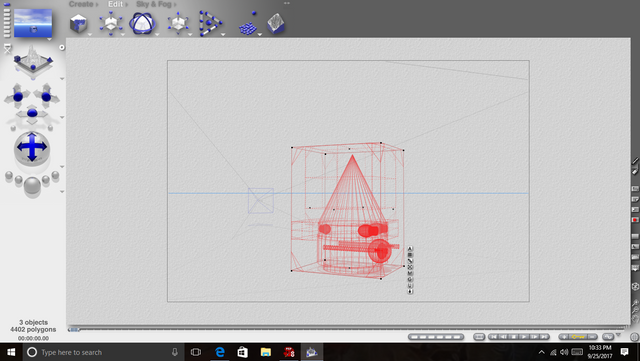The height and width of the screenshot is (361, 640).
Task: Open the Randomize tool dropdown triangle
Action: [x=260, y=35]
